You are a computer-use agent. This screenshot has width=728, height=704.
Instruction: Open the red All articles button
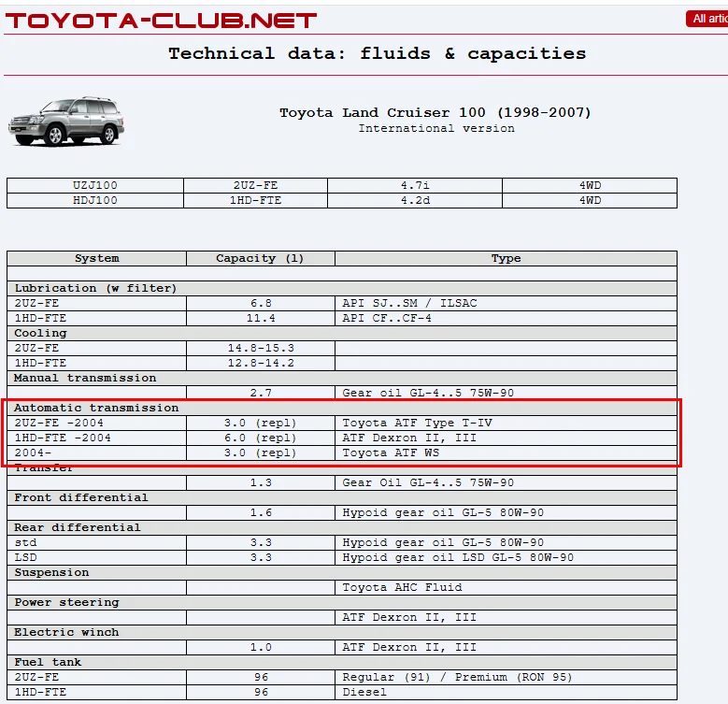(707, 19)
